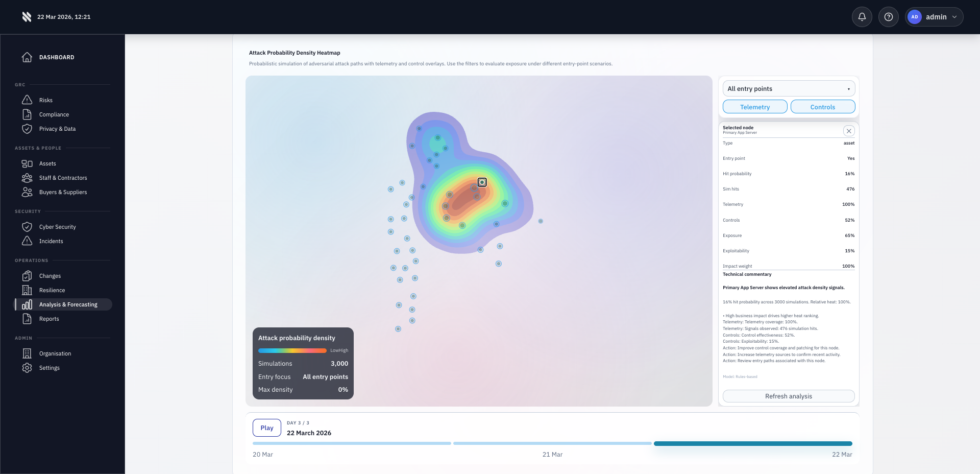Toggle the Controls overlay
Image resolution: width=980 pixels, height=474 pixels.
(x=822, y=107)
